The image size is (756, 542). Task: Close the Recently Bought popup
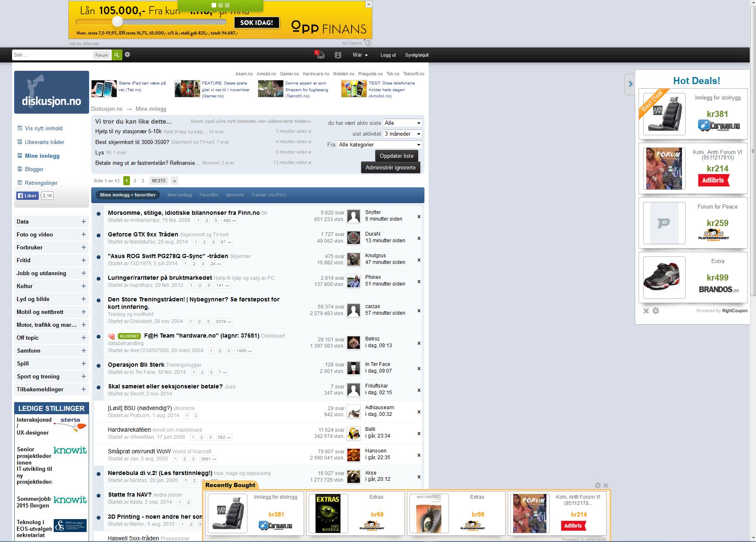pyautogui.click(x=606, y=485)
